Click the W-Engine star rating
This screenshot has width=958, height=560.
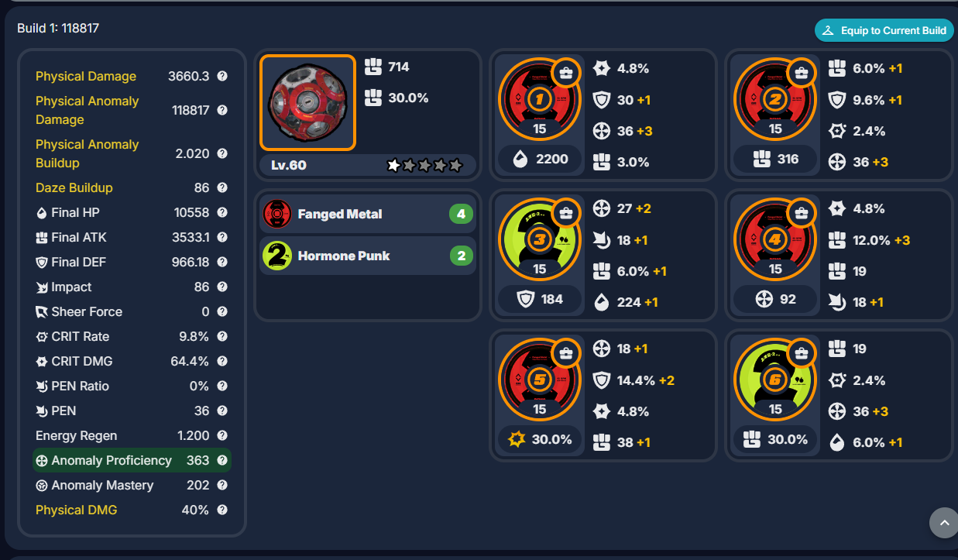pos(424,165)
